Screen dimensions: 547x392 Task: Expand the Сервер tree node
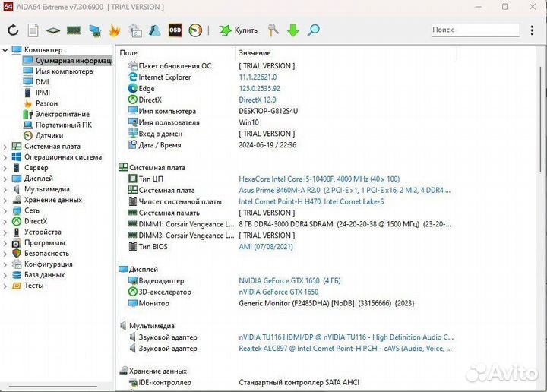5,168
